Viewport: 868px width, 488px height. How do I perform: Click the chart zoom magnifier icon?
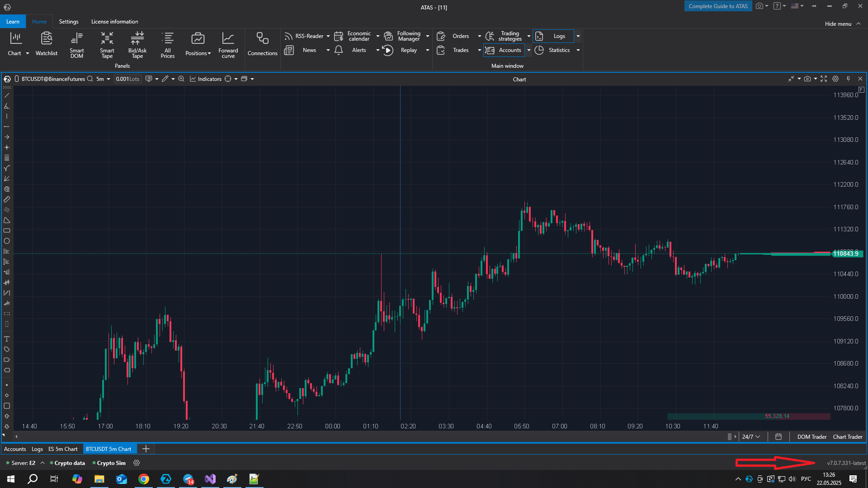pos(181,79)
